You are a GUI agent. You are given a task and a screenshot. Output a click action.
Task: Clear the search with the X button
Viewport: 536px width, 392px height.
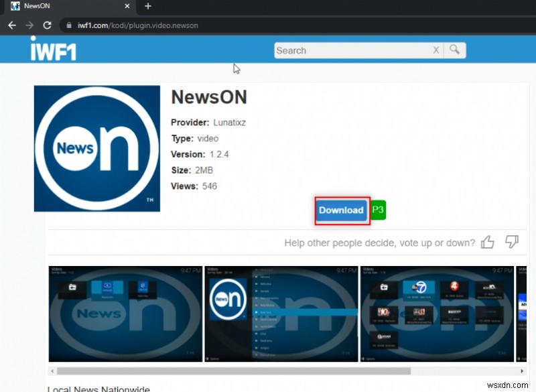pyautogui.click(x=436, y=50)
